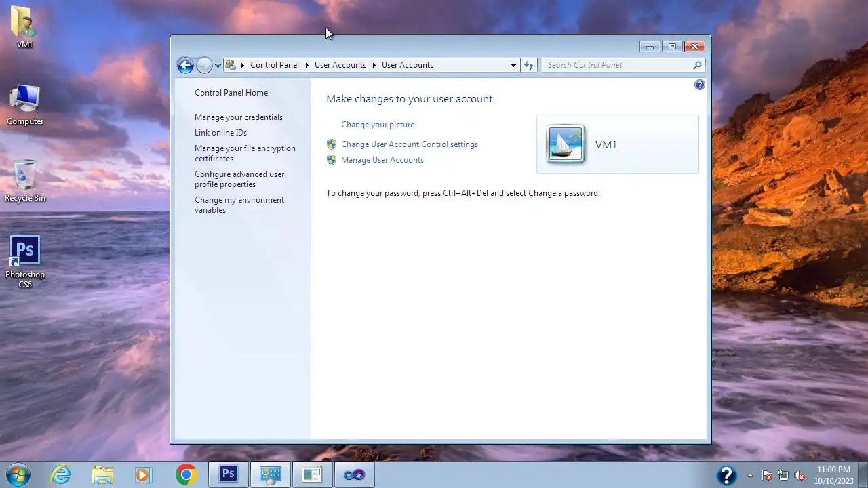This screenshot has width=868, height=488.
Task: Expand the chevron after first User Accounts
Action: coord(374,65)
